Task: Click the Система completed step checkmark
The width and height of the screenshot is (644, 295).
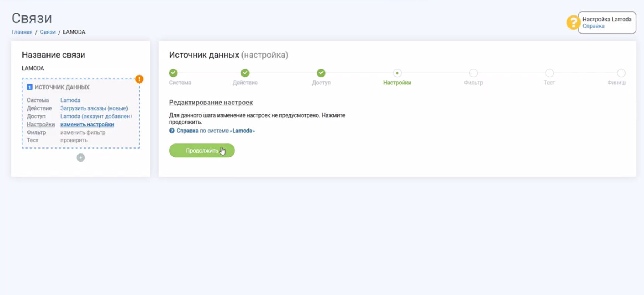Action: (x=173, y=73)
